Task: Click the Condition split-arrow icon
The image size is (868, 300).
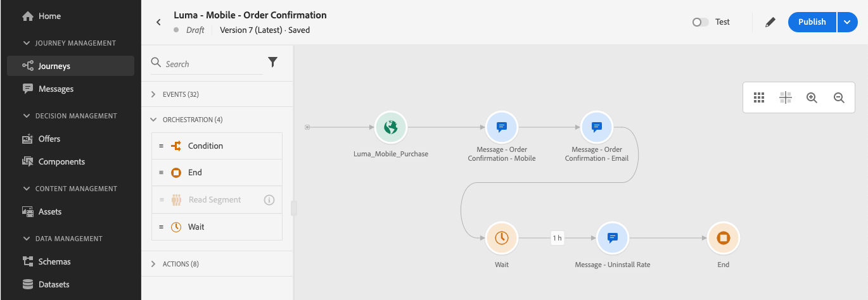Action: (177, 146)
